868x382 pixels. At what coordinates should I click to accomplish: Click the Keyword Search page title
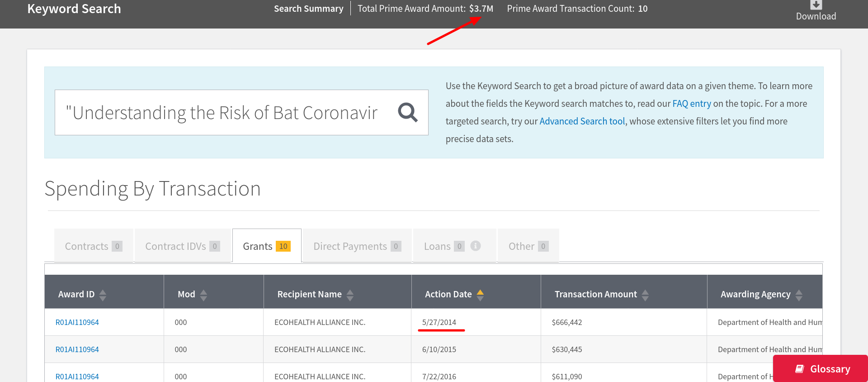click(x=74, y=9)
